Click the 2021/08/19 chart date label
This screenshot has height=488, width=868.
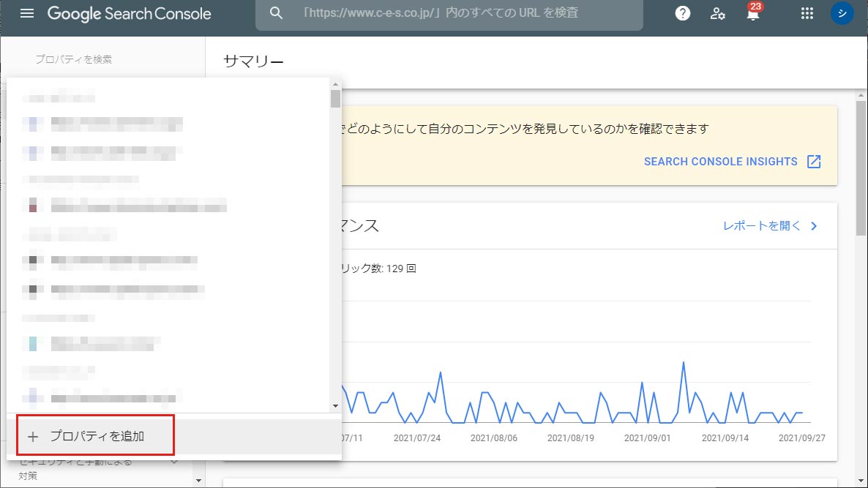coord(571,438)
